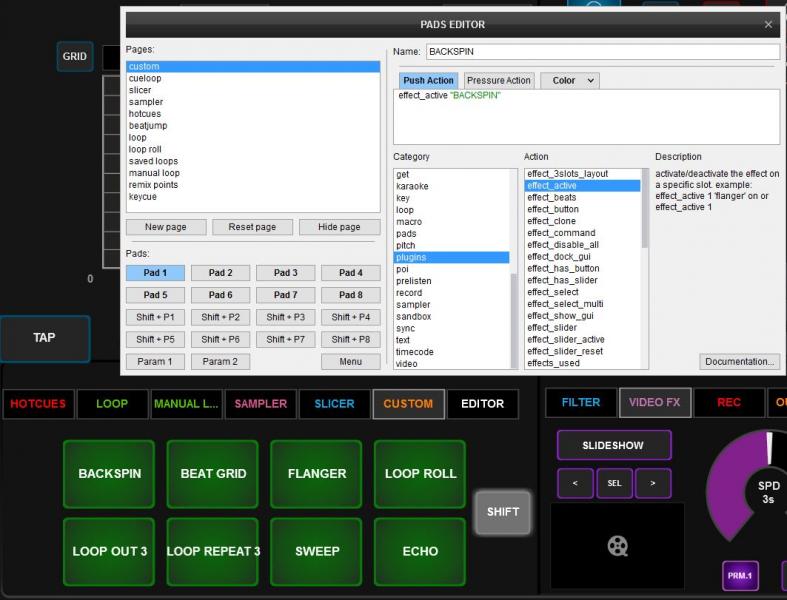Choose the sampler category
Image resolution: width=787 pixels, height=600 pixels.
pos(452,305)
